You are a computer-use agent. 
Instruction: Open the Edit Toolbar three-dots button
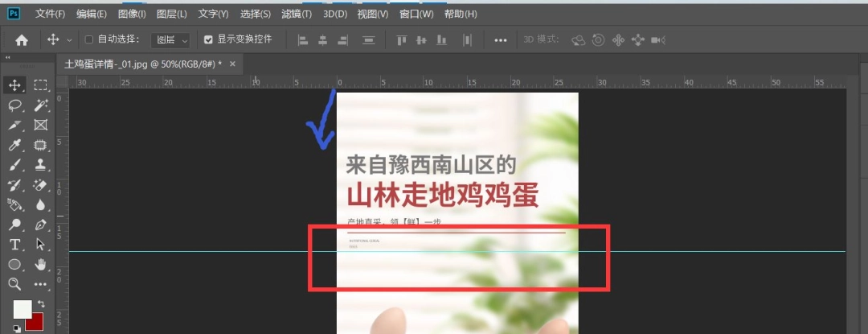(40, 284)
